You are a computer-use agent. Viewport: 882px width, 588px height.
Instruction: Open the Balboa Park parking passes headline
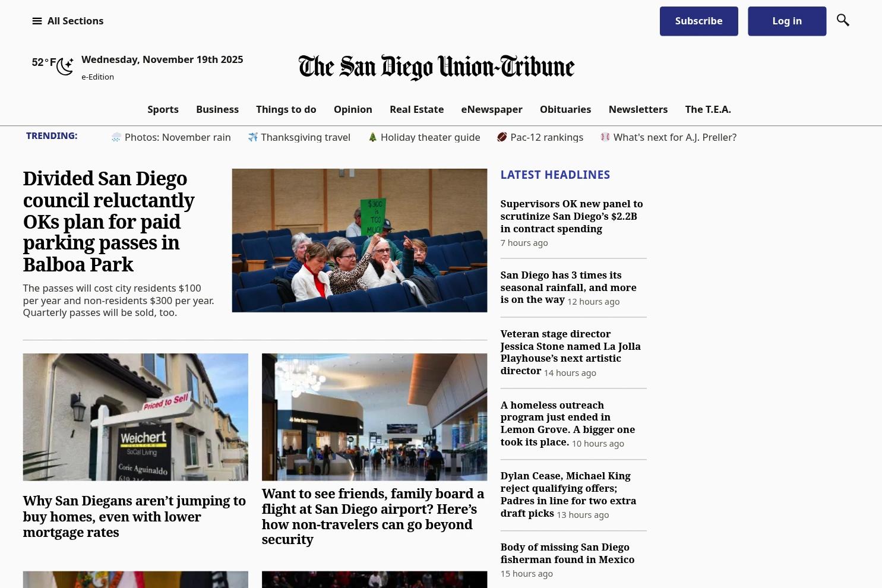pyautogui.click(x=109, y=222)
